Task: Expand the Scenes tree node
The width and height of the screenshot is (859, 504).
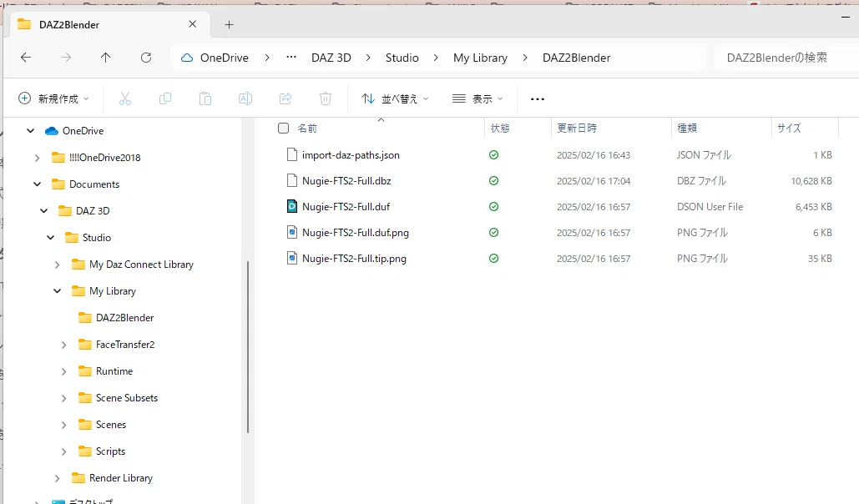Action: 63,425
